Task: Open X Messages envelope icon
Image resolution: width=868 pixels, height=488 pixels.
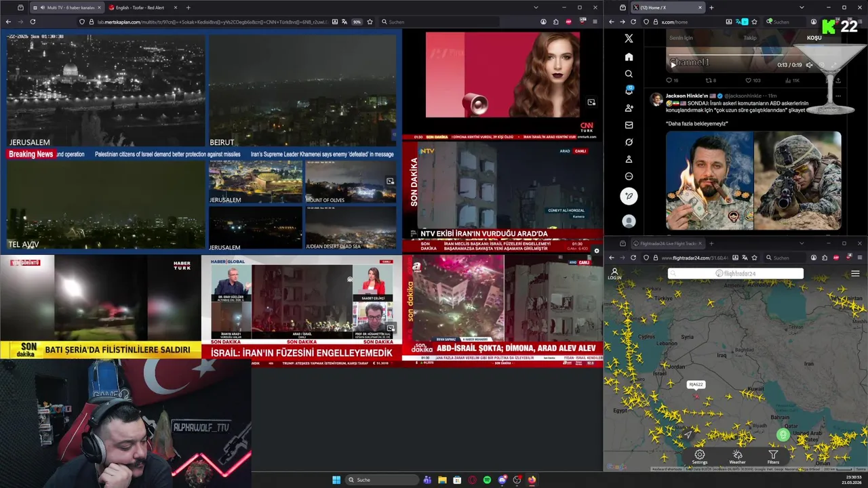Action: pos(629,125)
